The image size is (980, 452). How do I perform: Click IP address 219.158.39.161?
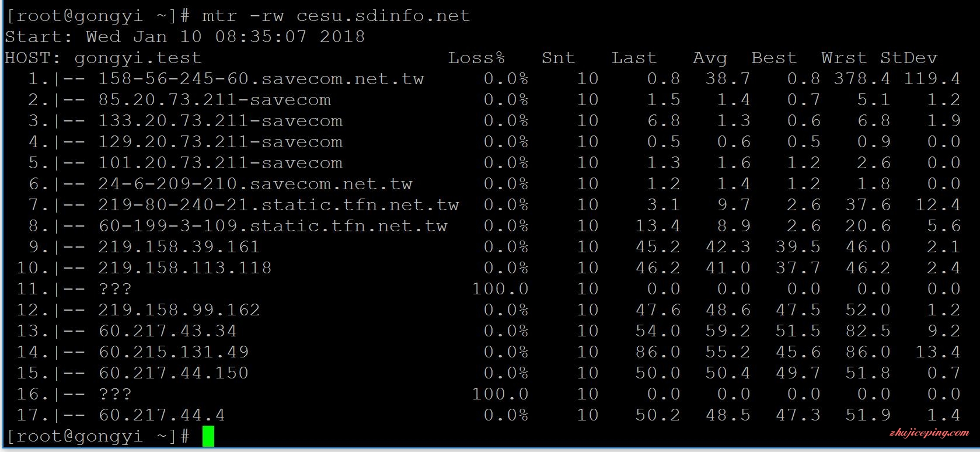coord(179,247)
